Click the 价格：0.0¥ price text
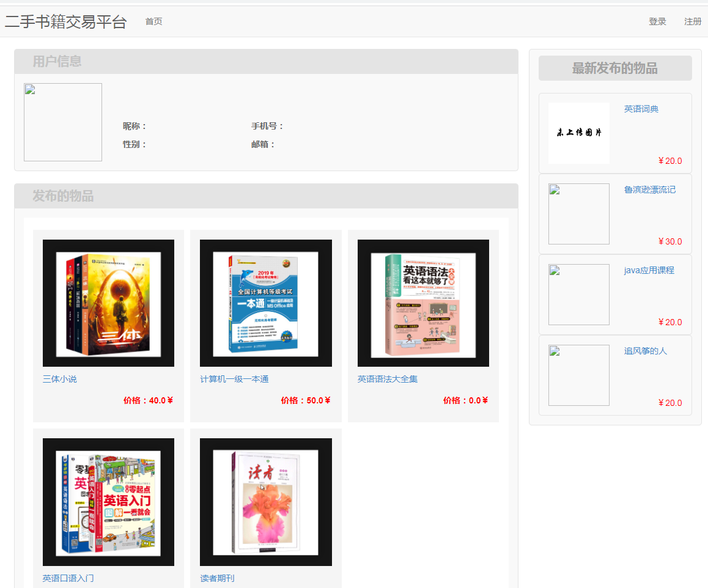Viewport: 708px width, 588px height. click(465, 400)
